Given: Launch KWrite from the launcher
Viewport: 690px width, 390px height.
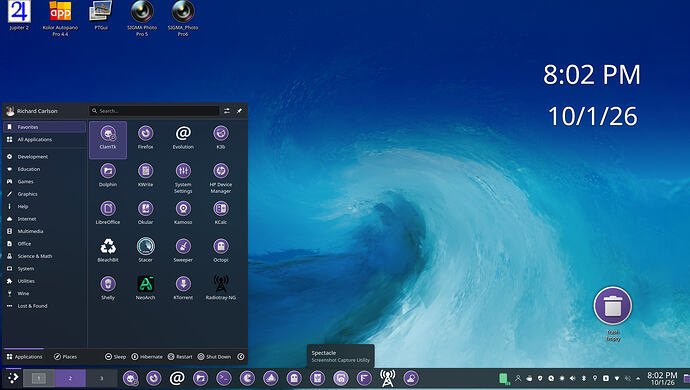Looking at the screenshot, I should (x=145, y=175).
